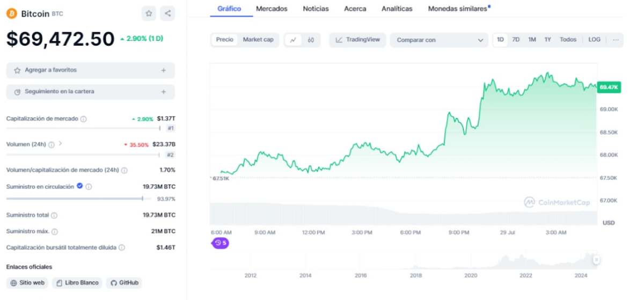This screenshot has height=300, width=644.
Task: Click the 93.97% circulating supply percentage
Action: (x=166, y=199)
